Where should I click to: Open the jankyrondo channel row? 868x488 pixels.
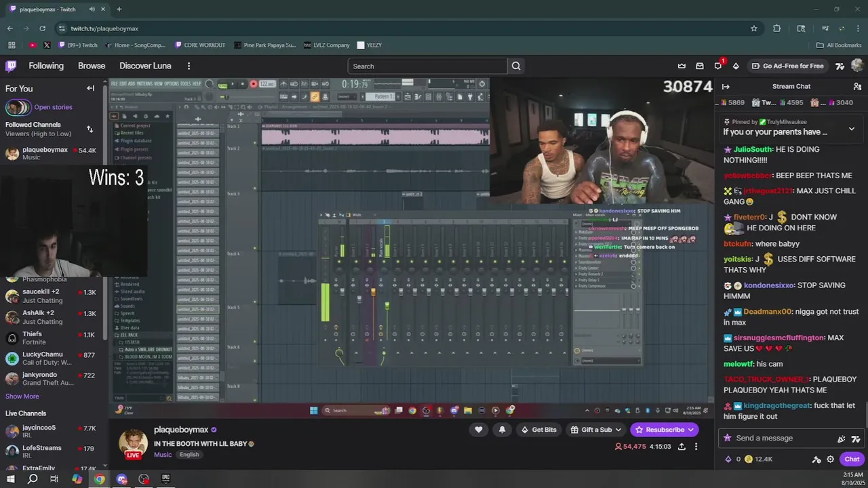click(x=51, y=378)
